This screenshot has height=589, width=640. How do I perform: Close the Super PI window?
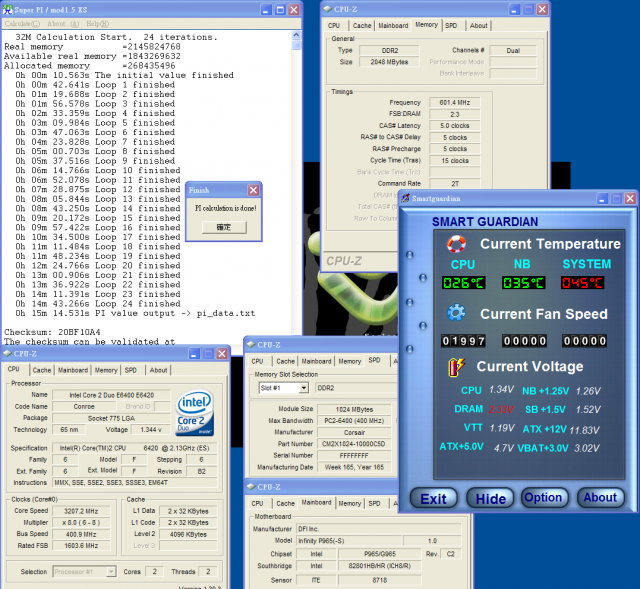pyautogui.click(x=294, y=10)
